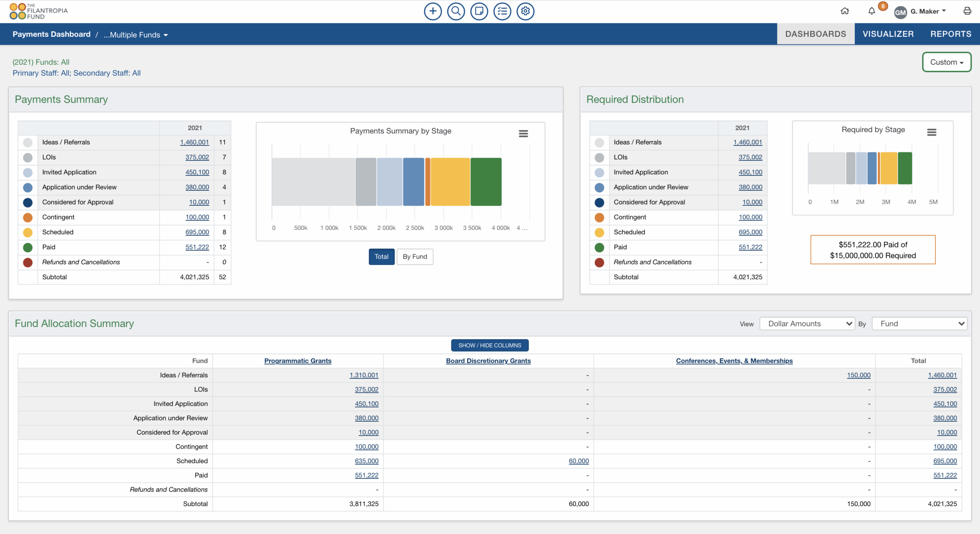Toggle the Paid stage circle in Payments Summary
Image resolution: width=980 pixels, height=534 pixels.
[28, 247]
